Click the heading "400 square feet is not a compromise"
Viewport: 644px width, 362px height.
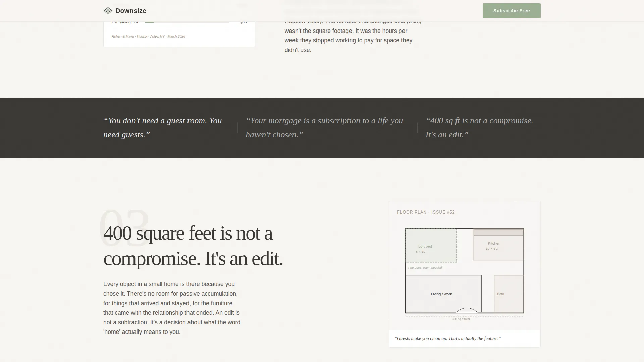tap(193, 246)
